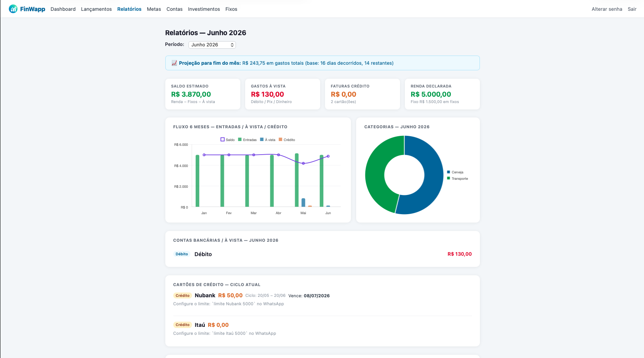The height and width of the screenshot is (358, 644).
Task: Click the Jan green Entradas bar
Action: coord(197,181)
